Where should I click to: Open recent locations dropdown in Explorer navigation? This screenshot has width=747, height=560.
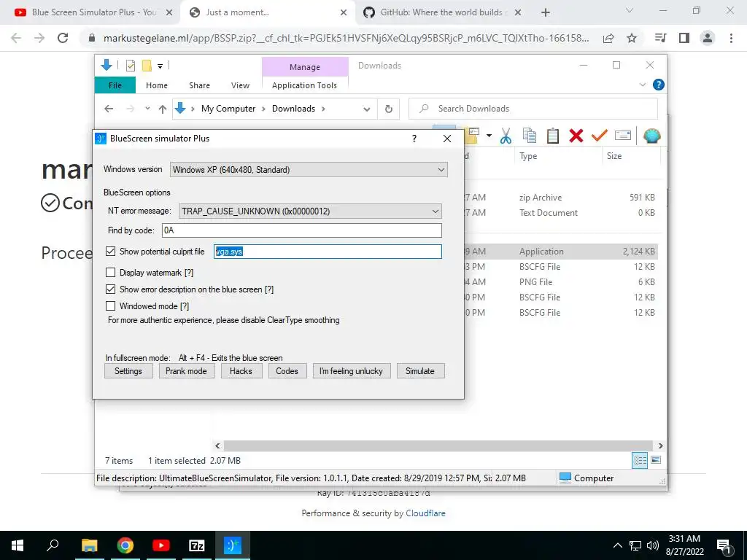coord(147,109)
